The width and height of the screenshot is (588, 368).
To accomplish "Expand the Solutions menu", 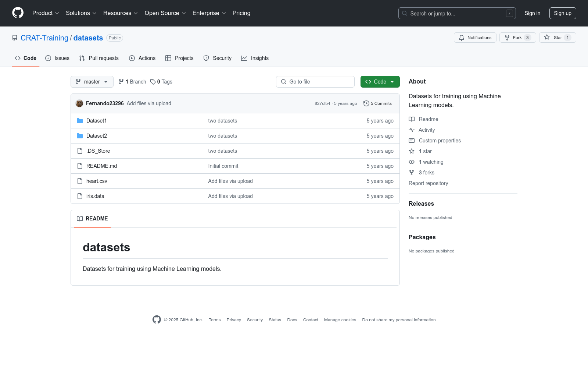I will pos(81,13).
